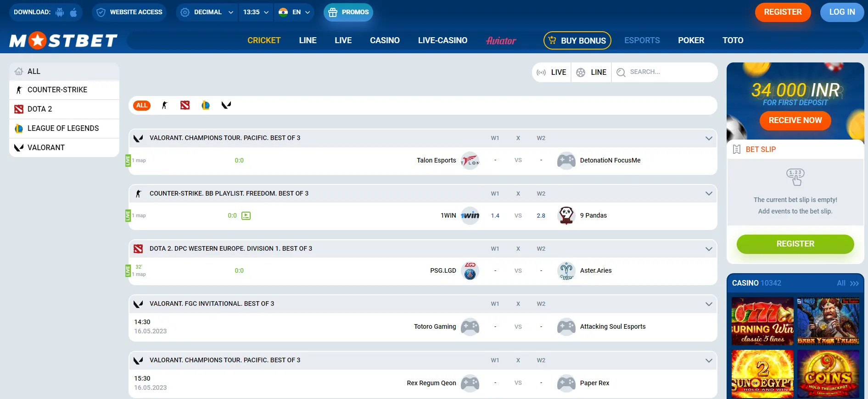
Task: Open live stream icon for 1WIN match
Action: tap(246, 216)
